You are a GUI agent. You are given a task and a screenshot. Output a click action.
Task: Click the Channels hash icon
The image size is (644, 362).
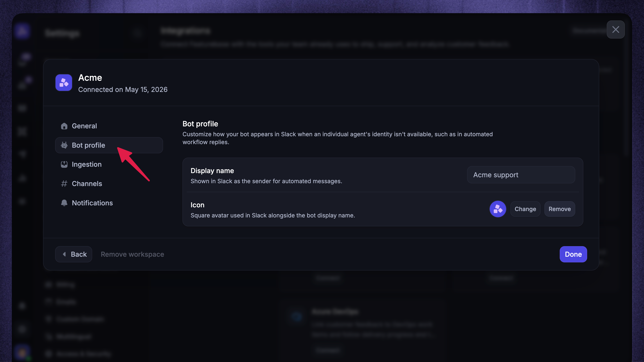tap(64, 184)
